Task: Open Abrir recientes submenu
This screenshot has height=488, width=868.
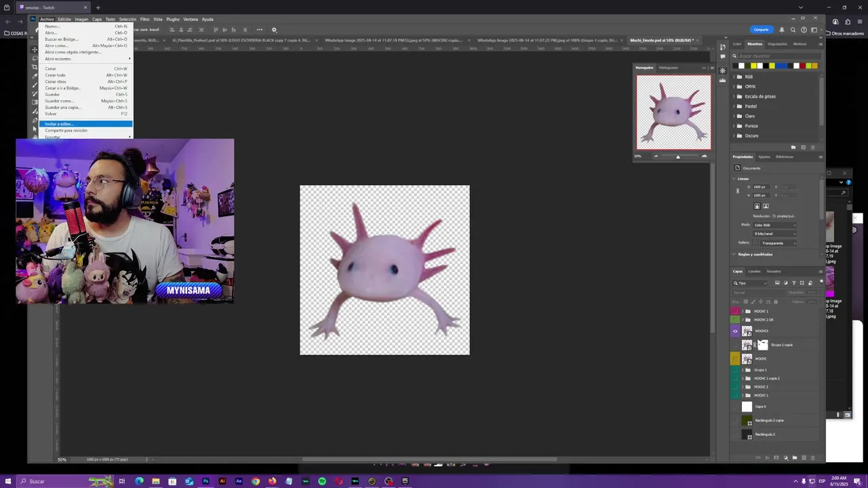Action: click(x=85, y=59)
